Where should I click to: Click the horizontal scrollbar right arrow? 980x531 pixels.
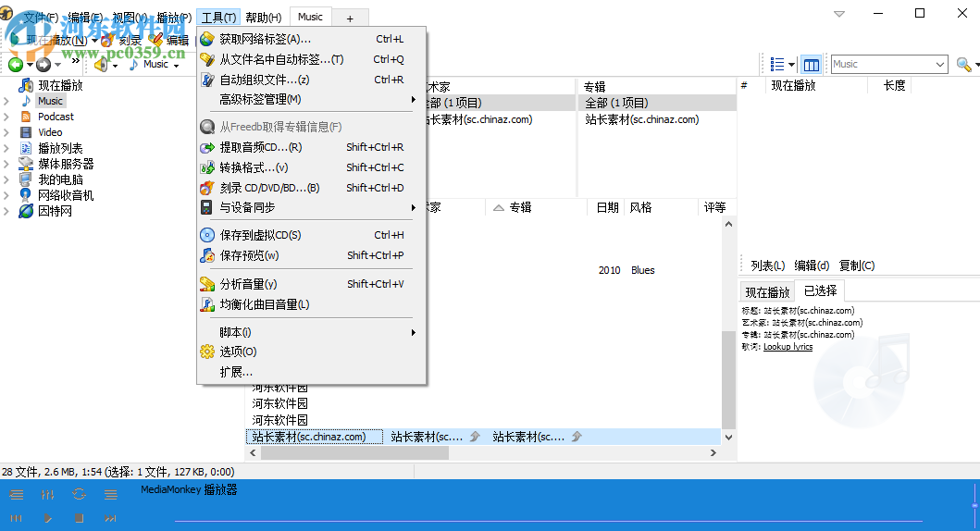tap(713, 453)
